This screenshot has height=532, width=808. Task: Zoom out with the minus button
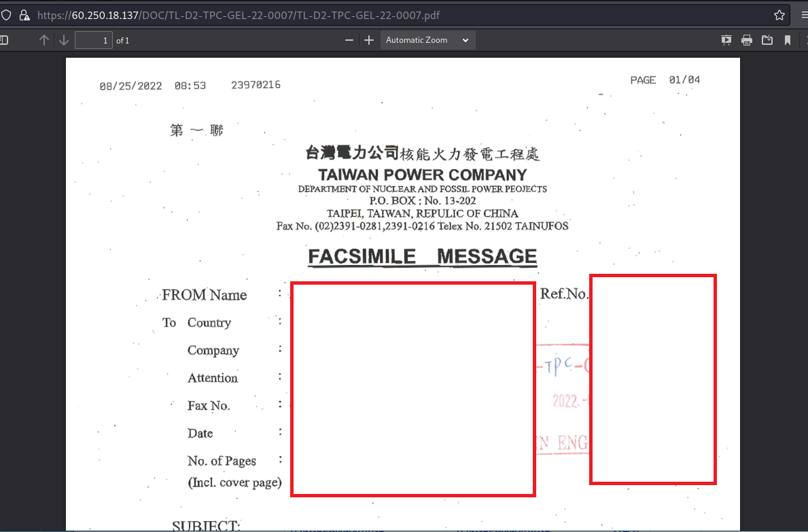click(x=349, y=40)
